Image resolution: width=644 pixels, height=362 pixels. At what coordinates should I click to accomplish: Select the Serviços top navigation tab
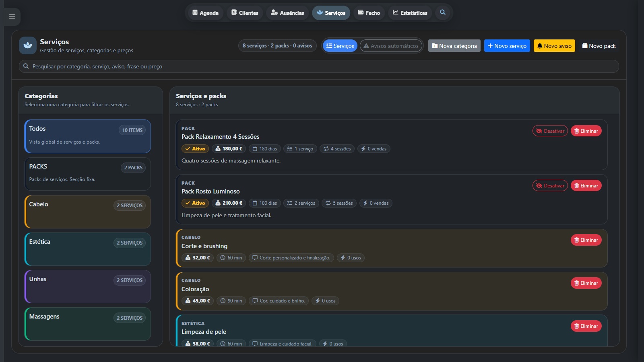(331, 13)
